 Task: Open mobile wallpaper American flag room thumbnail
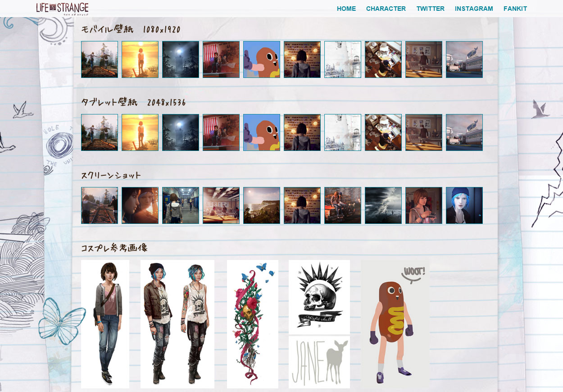tap(221, 59)
